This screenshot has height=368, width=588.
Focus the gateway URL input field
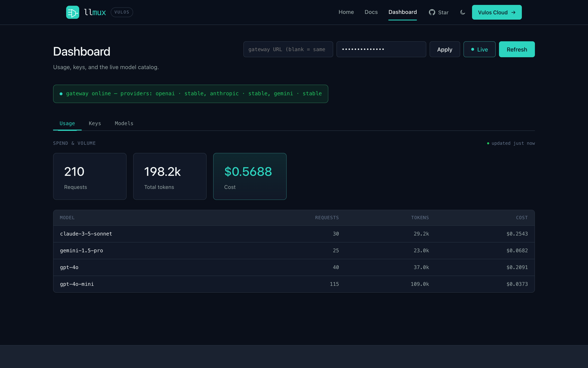288,49
